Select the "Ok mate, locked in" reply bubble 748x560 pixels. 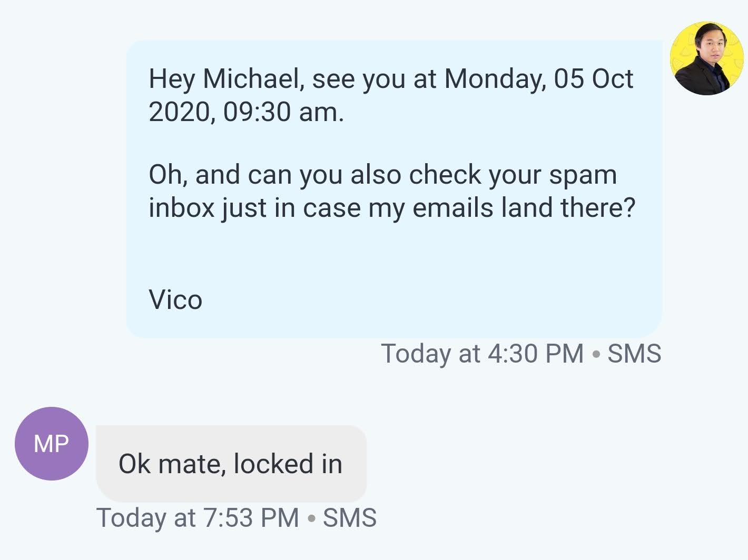click(231, 464)
